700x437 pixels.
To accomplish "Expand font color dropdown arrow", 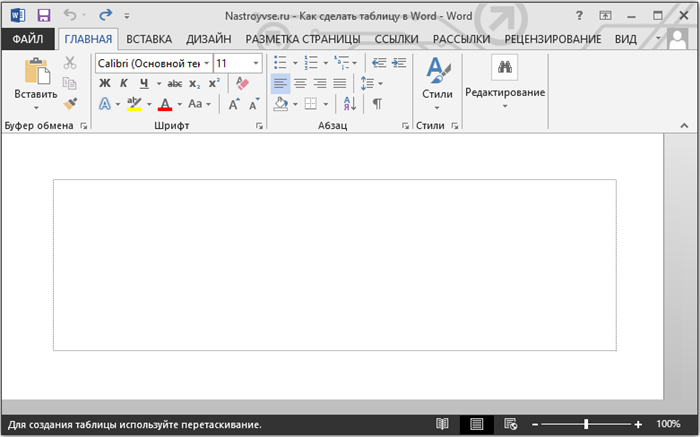I will tap(179, 104).
